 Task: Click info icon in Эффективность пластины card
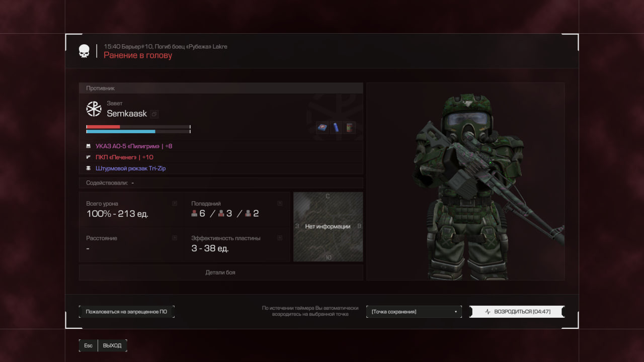[280, 238]
